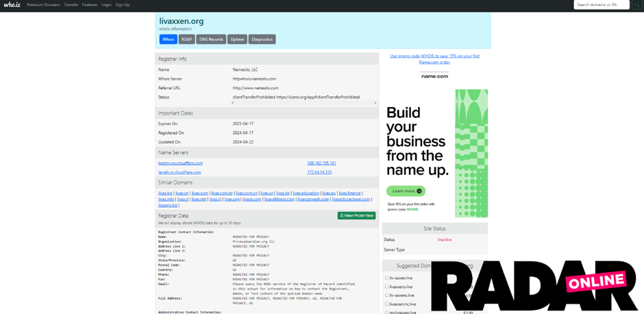Viewport: 644px width, 314px height.
Task: Open livax.com.cn similar domain
Action: pos(247,193)
